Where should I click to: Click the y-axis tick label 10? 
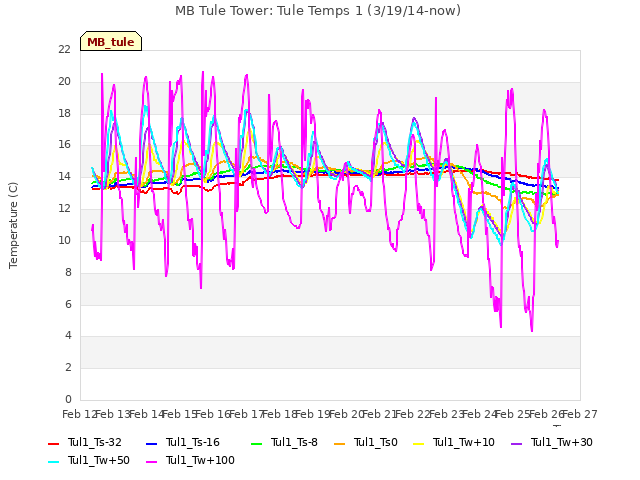pyautogui.click(x=64, y=240)
